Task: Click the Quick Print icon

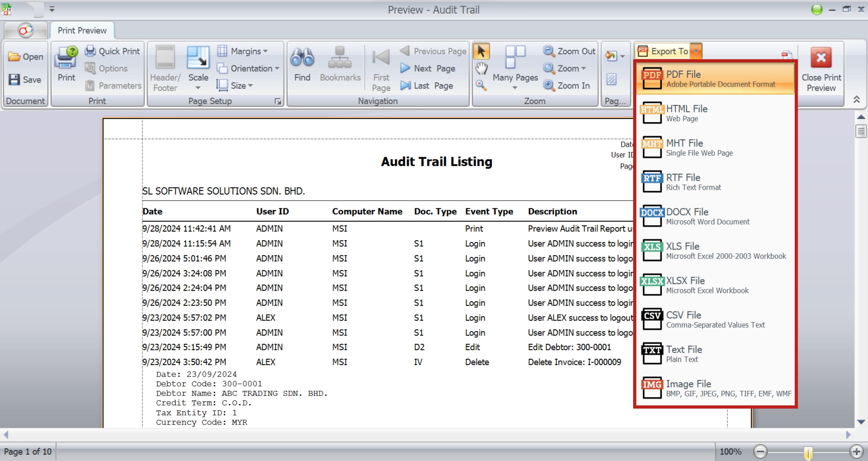Action: 90,51
